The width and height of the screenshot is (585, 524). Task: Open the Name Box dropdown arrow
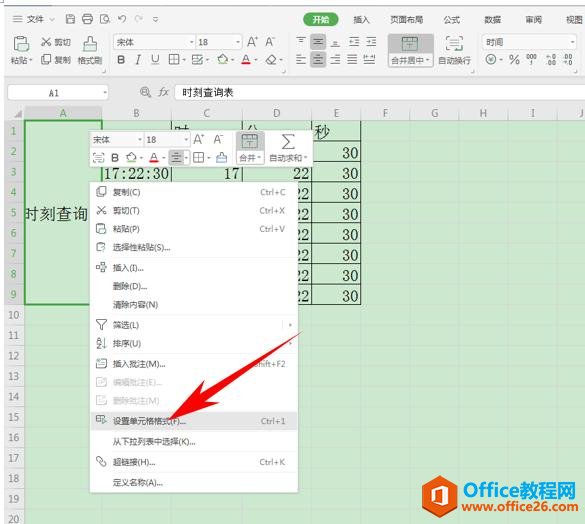105,93
